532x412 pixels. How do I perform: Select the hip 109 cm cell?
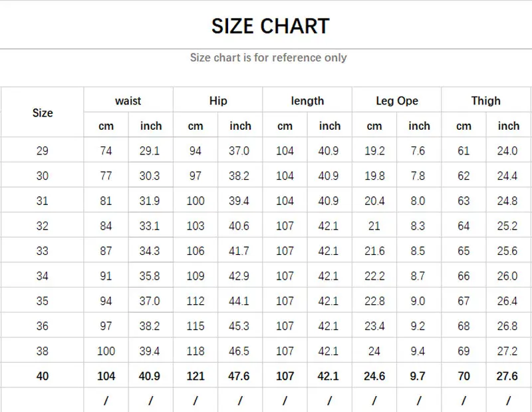[196, 276]
